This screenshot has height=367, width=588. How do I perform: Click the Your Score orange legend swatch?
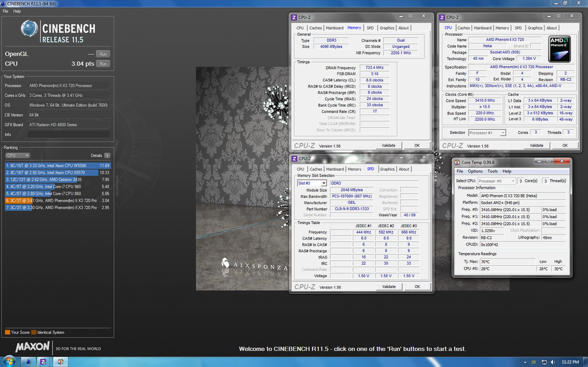pos(8,333)
